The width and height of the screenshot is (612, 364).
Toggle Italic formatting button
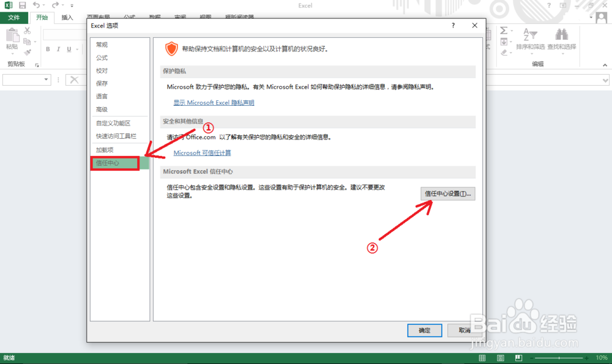(x=59, y=49)
